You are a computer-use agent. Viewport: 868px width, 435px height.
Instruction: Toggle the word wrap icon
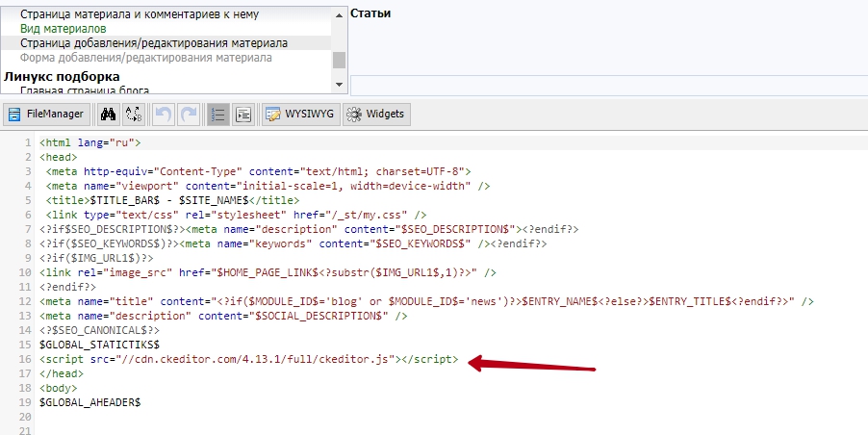pos(243,115)
